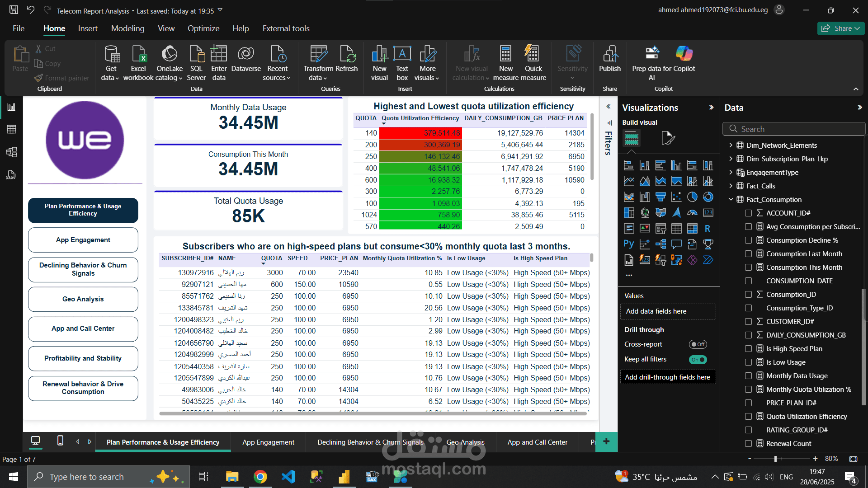Open DAX query view in left sidebar

click(x=11, y=175)
